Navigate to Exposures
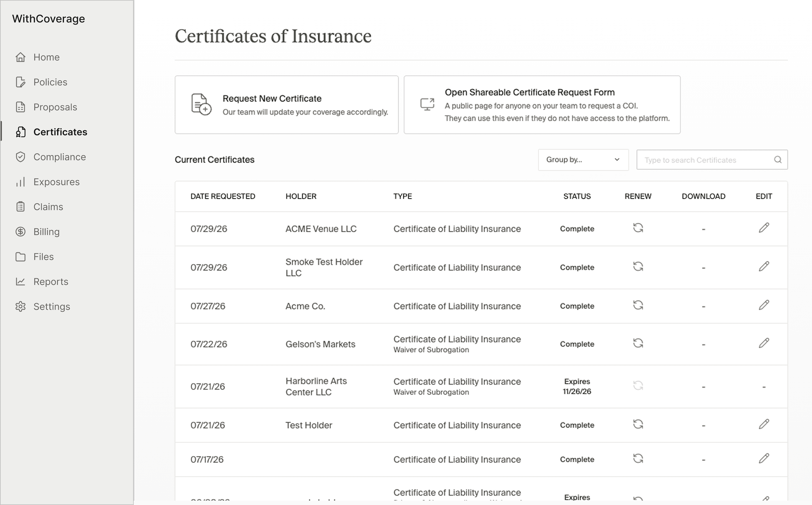 [x=56, y=182]
